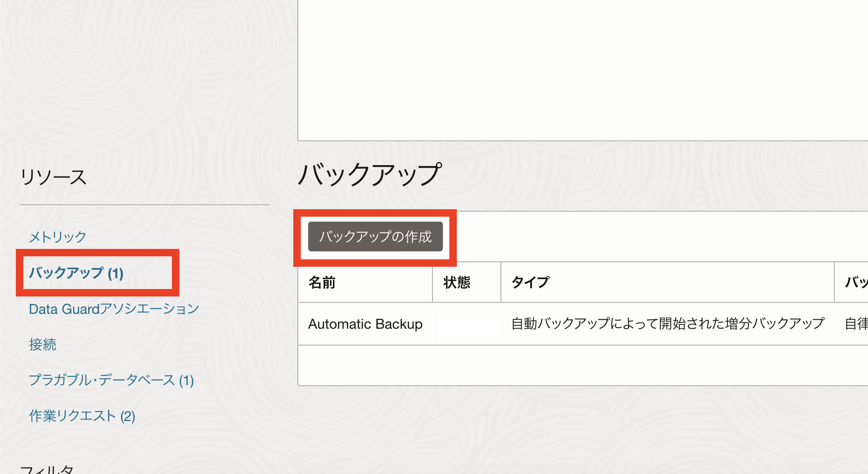Click the partially visible rightmost column header
Image resolution: width=868 pixels, height=474 pixels.
[x=856, y=283]
